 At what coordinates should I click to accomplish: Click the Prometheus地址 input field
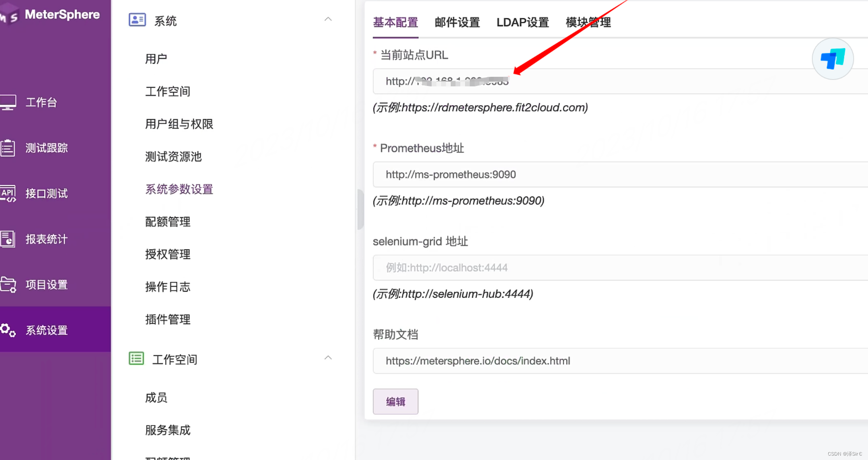pos(620,174)
